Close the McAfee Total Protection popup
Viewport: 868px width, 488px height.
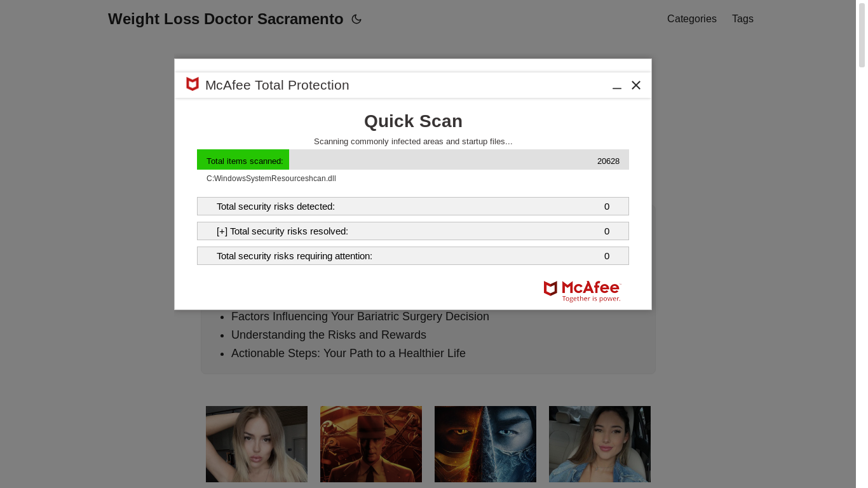click(x=636, y=85)
